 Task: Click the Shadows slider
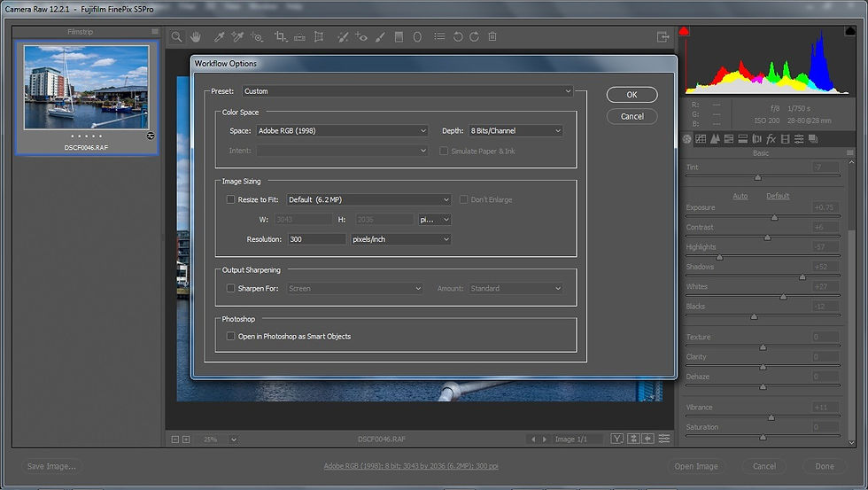click(763, 276)
